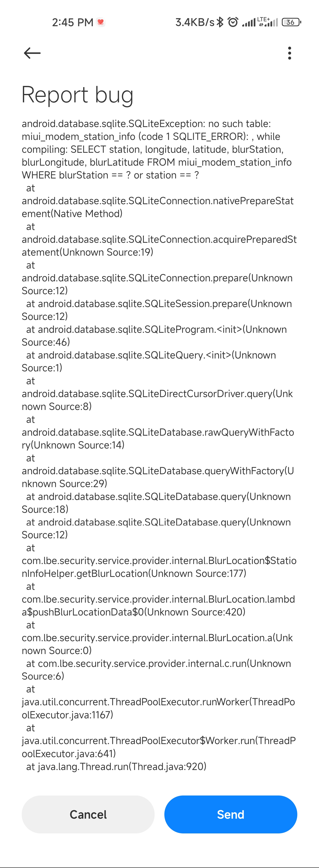Tap the SQLiteException error message line
Screen dimensions: 319x868
[x=146, y=124]
